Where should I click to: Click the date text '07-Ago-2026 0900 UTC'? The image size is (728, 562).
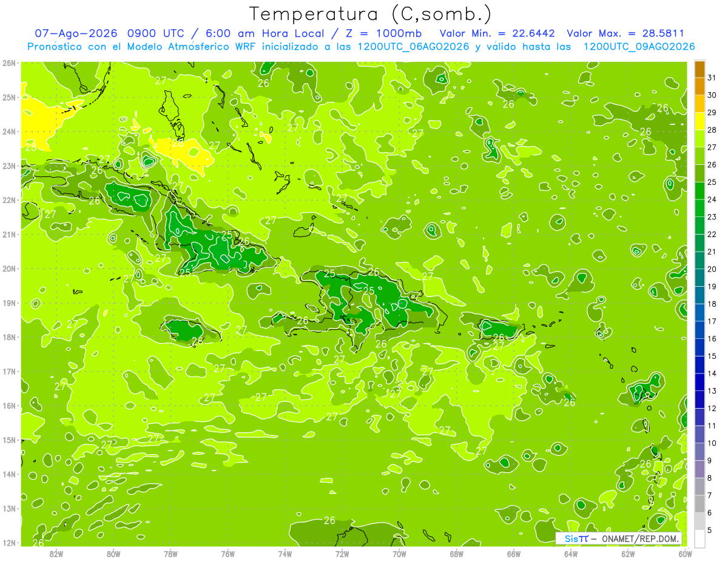pos(110,34)
